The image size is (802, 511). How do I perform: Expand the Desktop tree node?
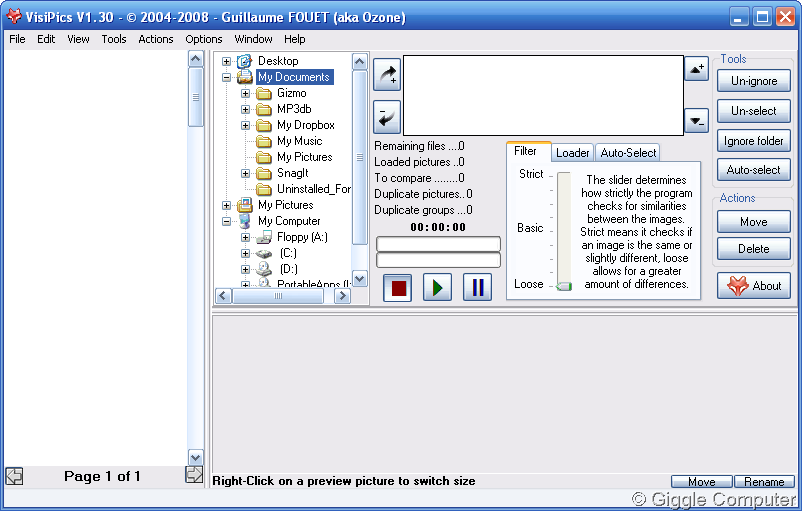226,61
